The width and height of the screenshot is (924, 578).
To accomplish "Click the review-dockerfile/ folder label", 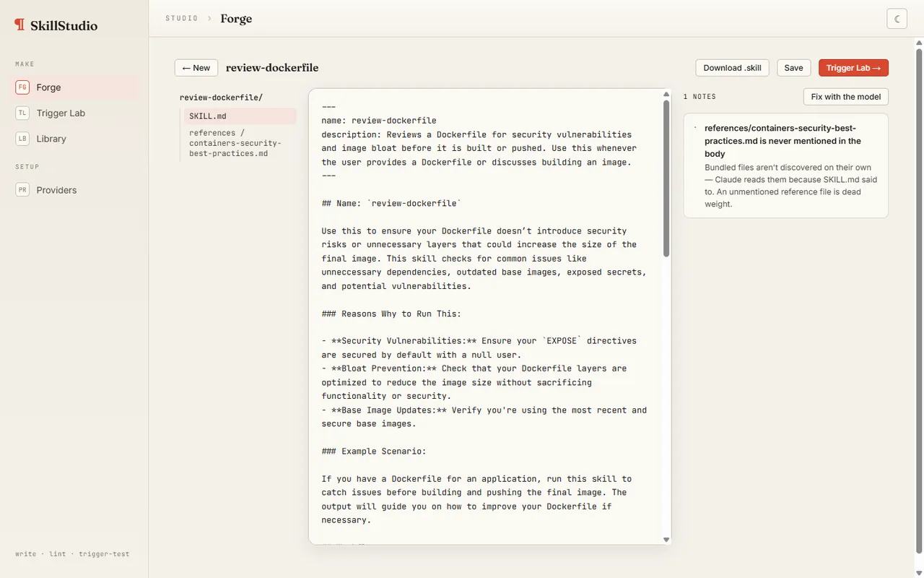I will [x=222, y=98].
